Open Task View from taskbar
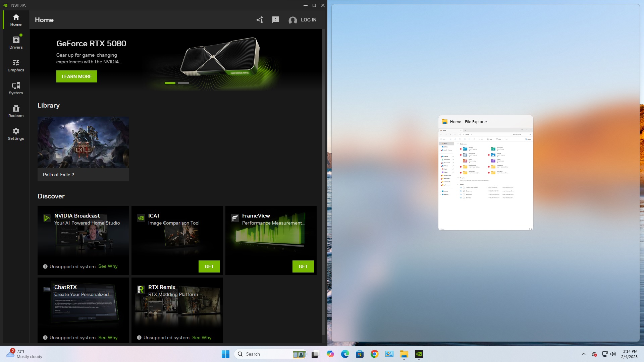The width and height of the screenshot is (644, 362). click(315, 354)
